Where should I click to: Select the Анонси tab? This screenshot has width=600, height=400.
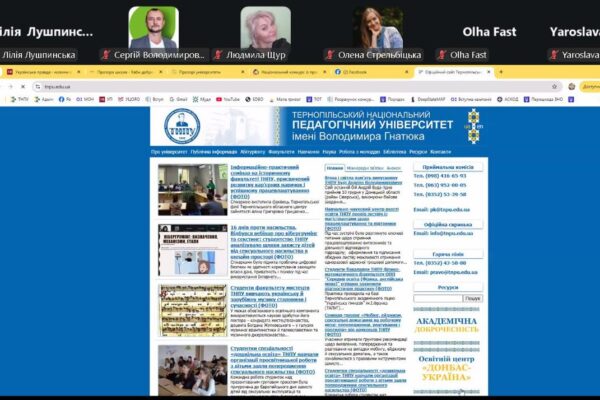tap(393, 168)
